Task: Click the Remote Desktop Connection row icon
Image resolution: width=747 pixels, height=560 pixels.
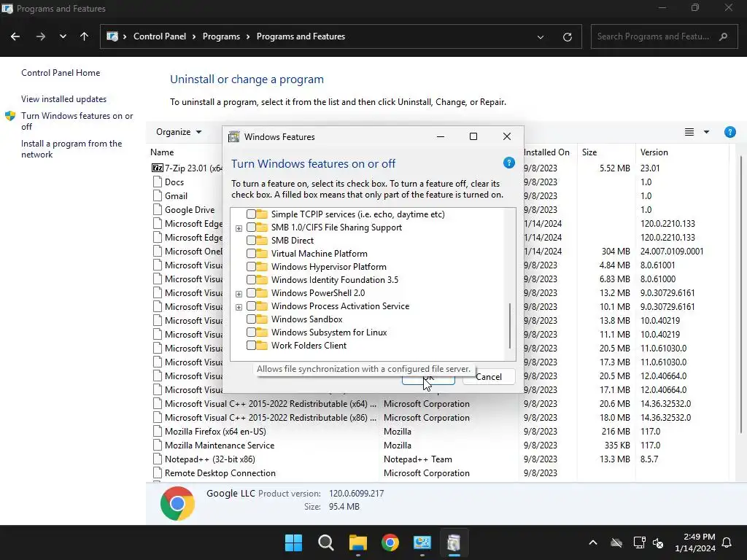Action: pos(158,472)
